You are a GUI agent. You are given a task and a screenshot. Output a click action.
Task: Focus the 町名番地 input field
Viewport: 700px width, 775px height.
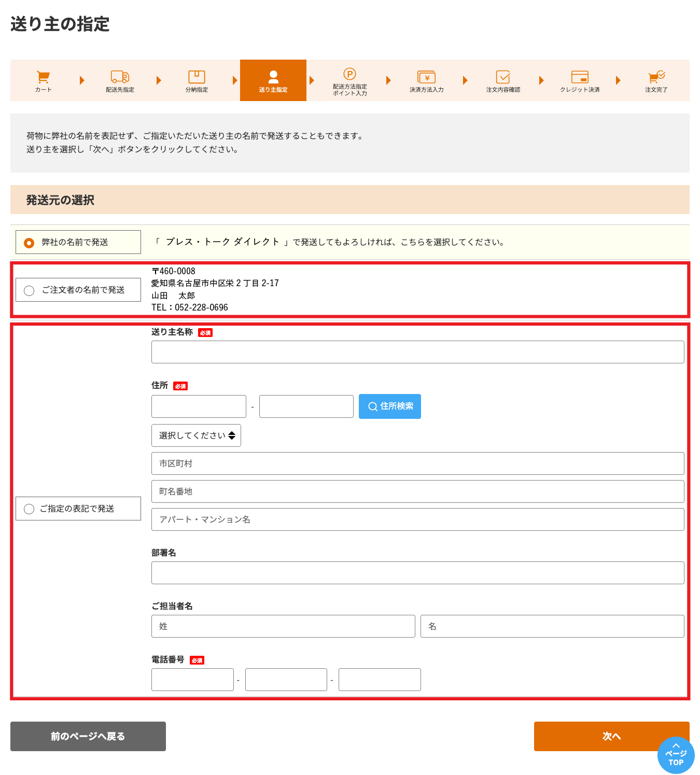(x=418, y=491)
